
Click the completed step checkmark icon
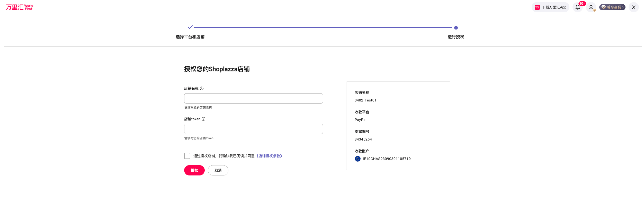[x=190, y=27]
